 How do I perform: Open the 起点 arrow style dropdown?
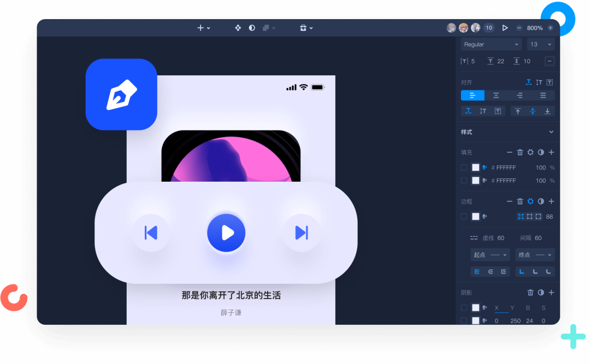[490, 255]
